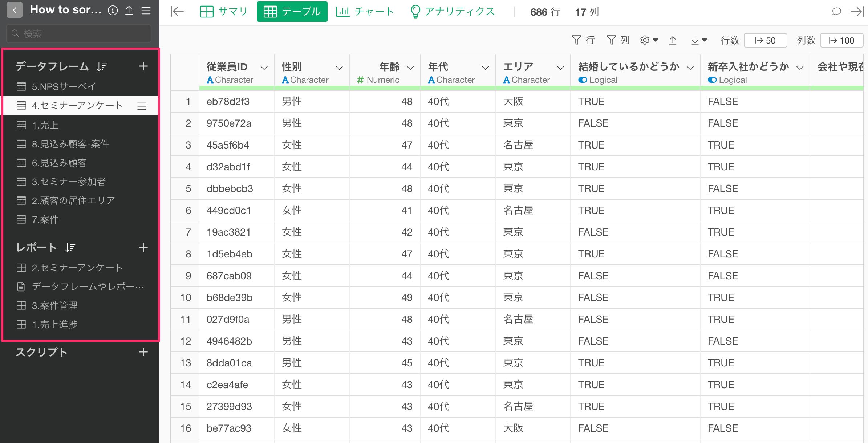The height and width of the screenshot is (443, 868).
Task: Click the レポート section header
Action: (x=36, y=248)
